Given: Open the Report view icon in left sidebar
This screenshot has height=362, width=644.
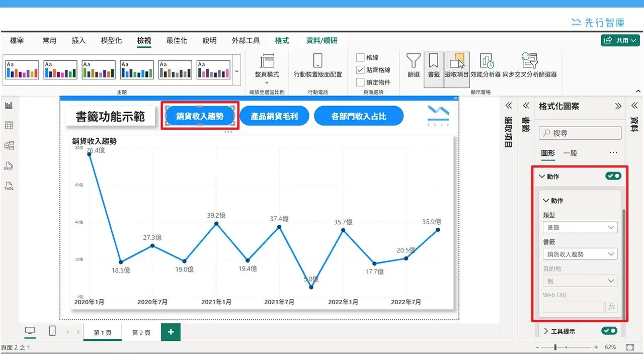Looking at the screenshot, I should point(9,106).
